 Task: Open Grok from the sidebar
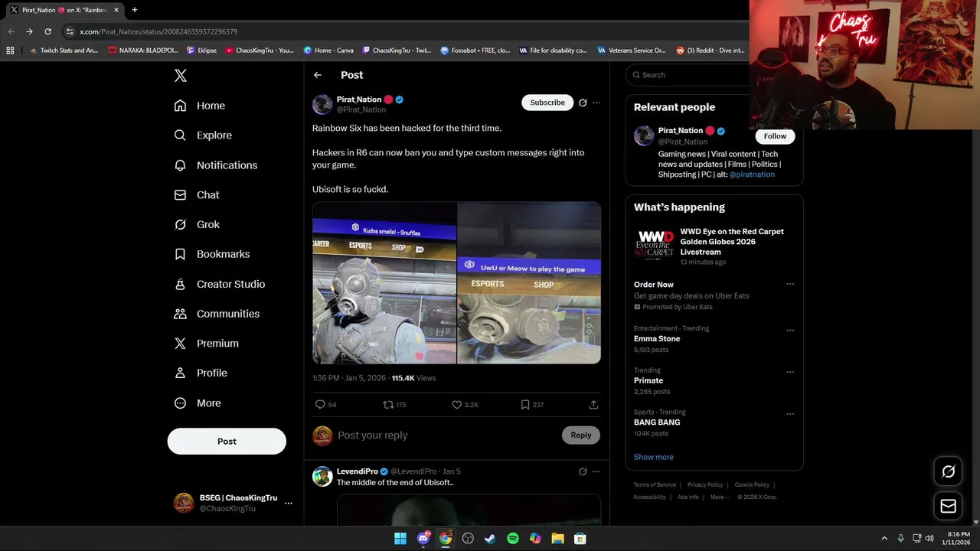(x=197, y=225)
